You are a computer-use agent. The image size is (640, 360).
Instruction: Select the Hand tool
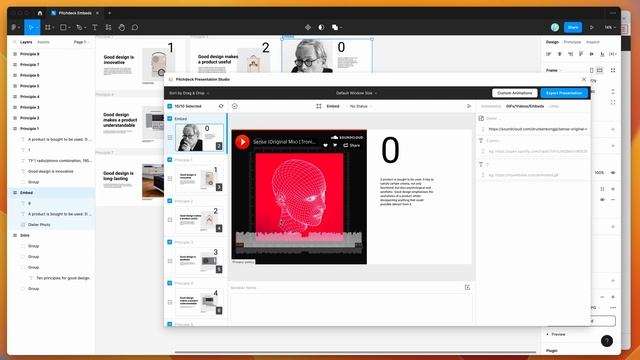(122, 27)
